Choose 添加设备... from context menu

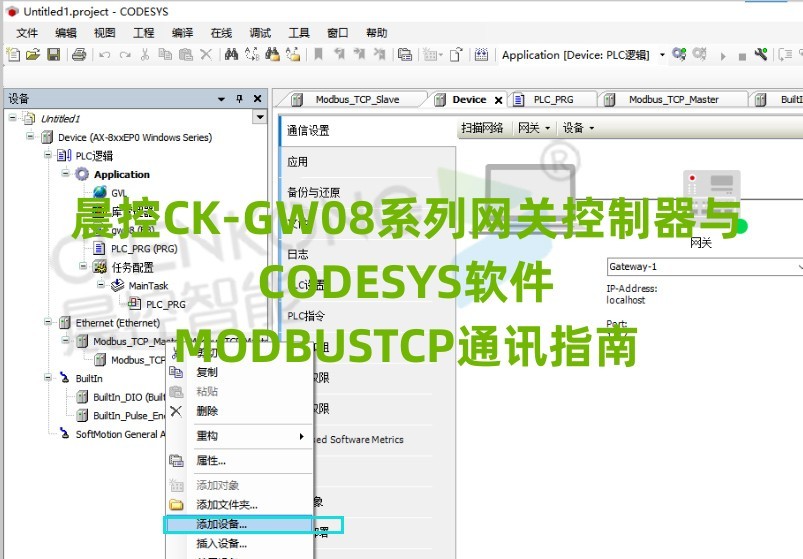[240, 524]
